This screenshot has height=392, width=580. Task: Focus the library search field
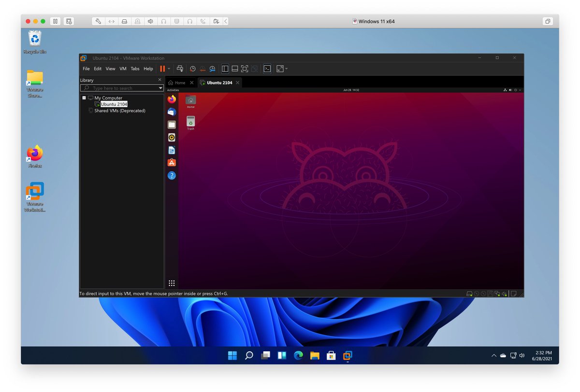(121, 88)
